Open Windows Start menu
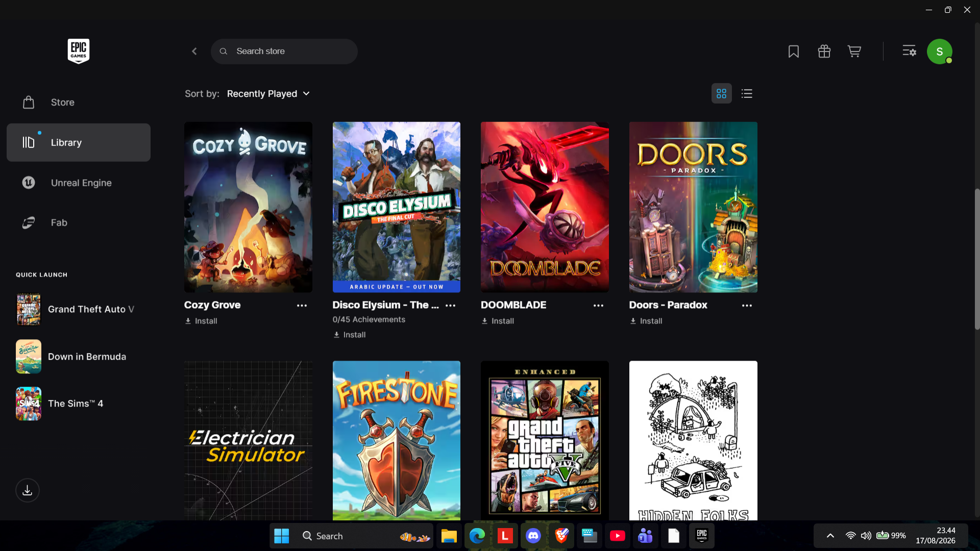The image size is (980, 551). [x=282, y=536]
